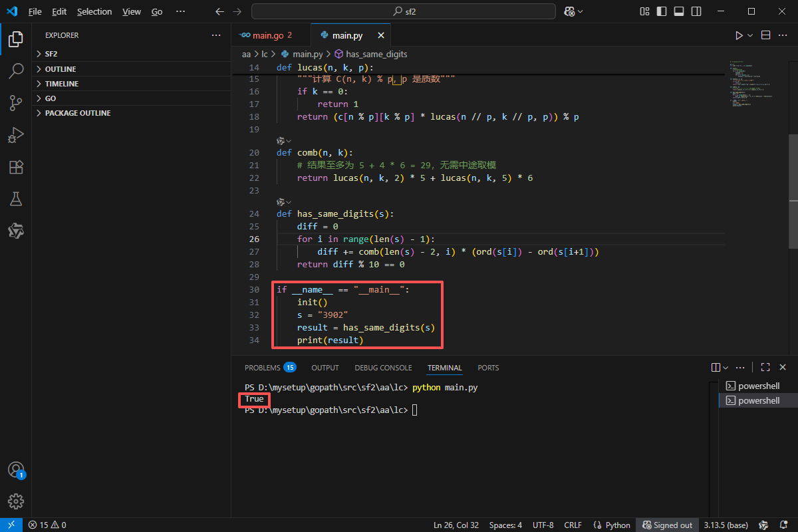
Task: Open Explorer Views and More Actions ellipsis
Action: tap(216, 35)
